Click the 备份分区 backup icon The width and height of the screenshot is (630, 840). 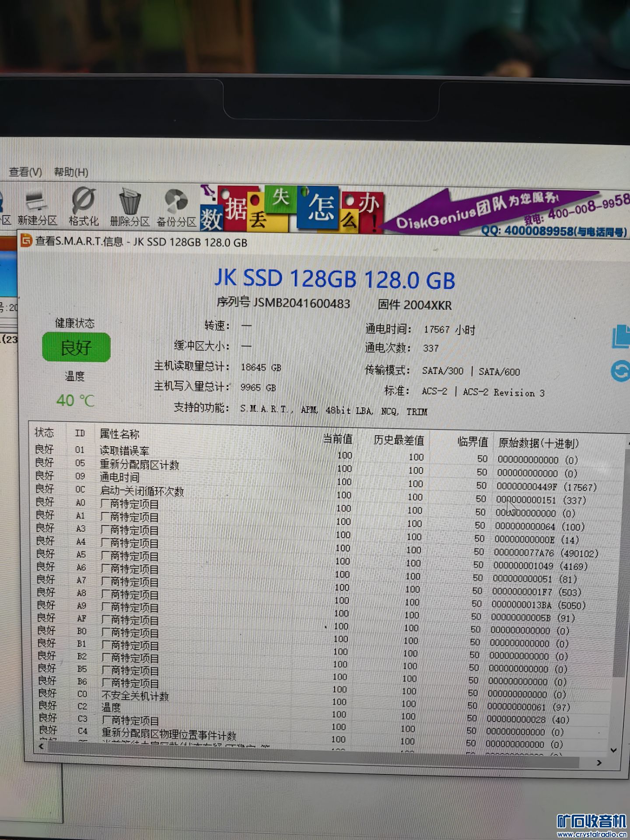[176, 209]
